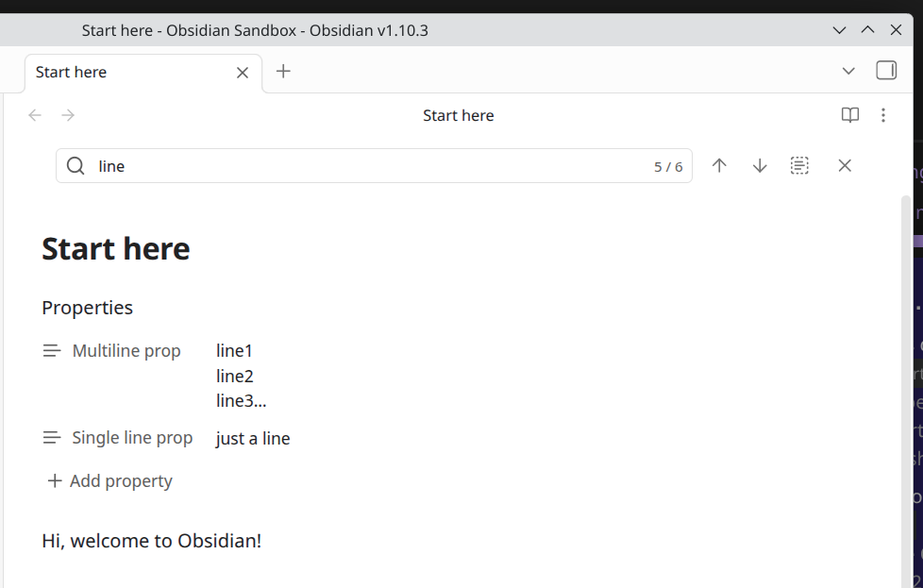Viewport: 923px width, 588px height.
Task: Select all search matches icon
Action: [799, 166]
